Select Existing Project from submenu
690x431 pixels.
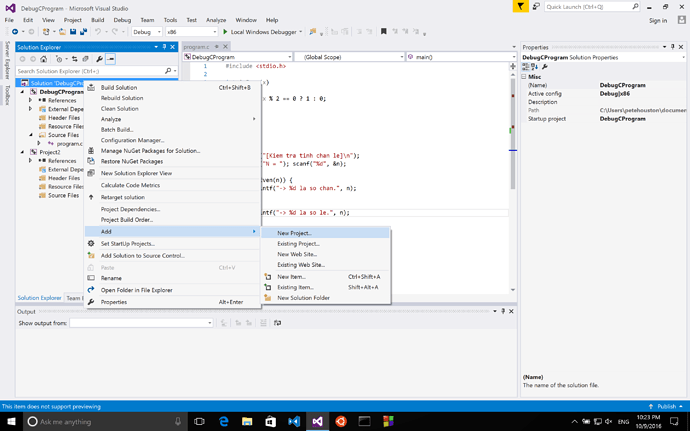click(325, 243)
